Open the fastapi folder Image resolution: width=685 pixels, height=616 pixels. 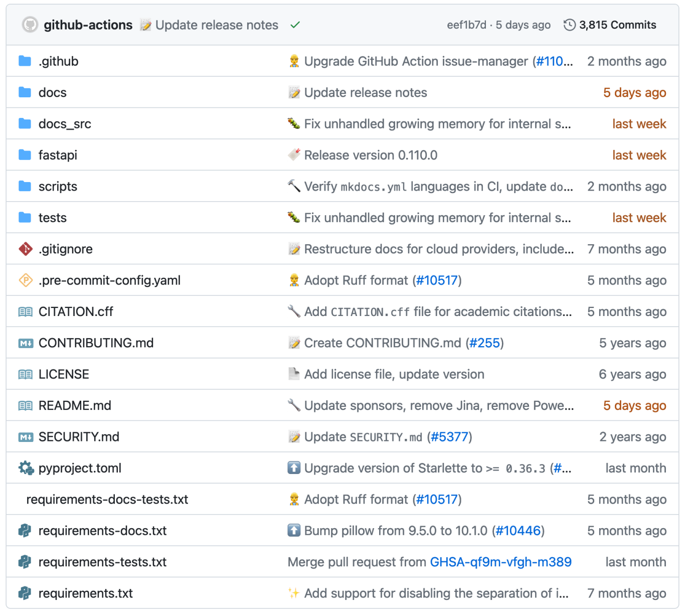point(58,155)
